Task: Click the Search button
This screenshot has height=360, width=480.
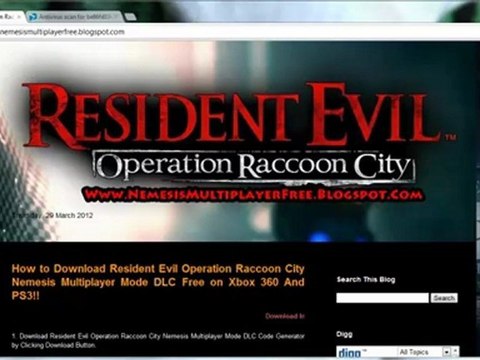Action: pyautogui.click(x=444, y=298)
